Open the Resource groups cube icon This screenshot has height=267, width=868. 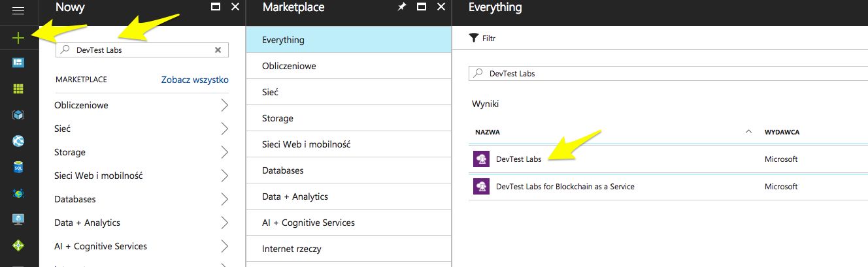(18, 115)
